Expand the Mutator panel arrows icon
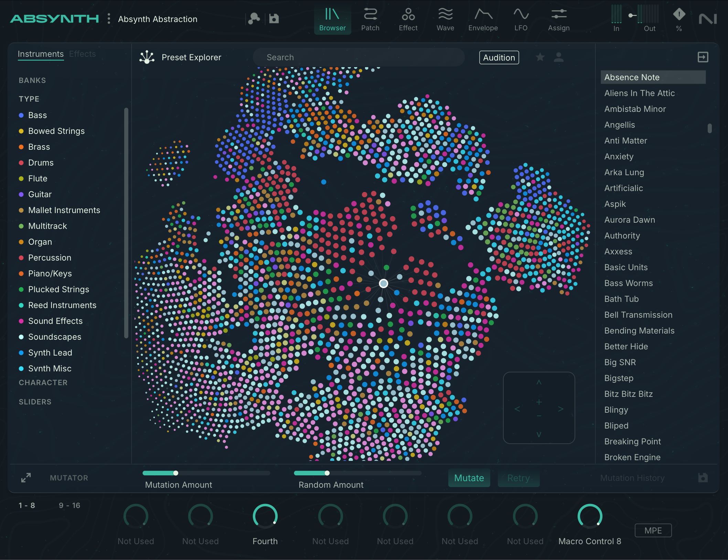 [x=26, y=477]
